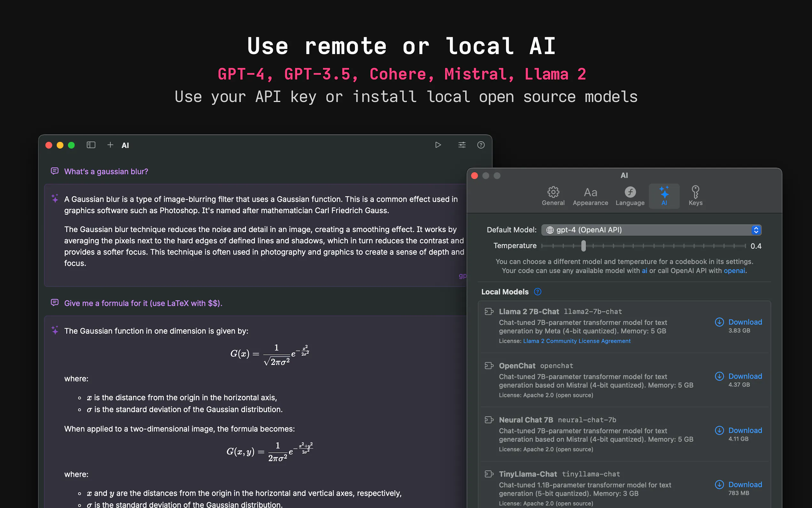Toggle the sidebar panel icon
The height and width of the screenshot is (508, 812).
[91, 145]
